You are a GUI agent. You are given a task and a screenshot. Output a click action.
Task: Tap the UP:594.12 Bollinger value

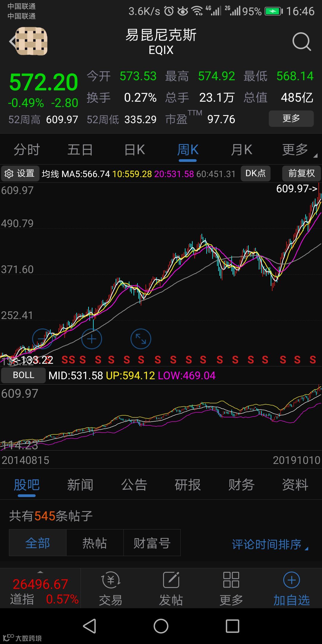point(130,376)
